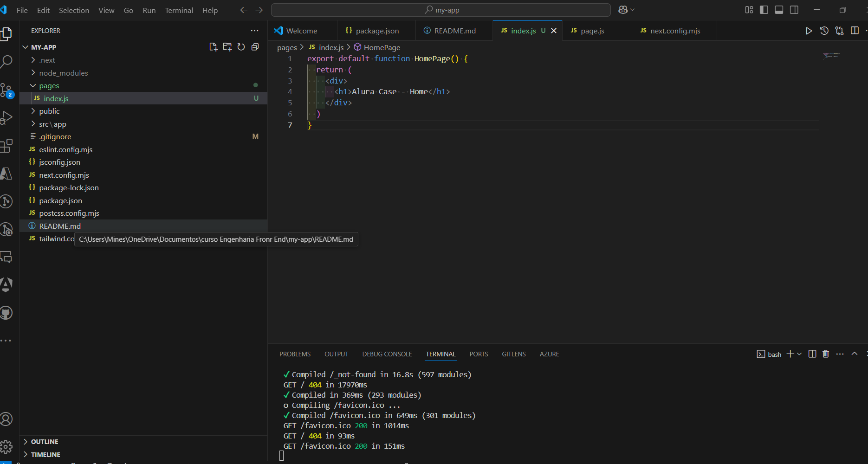This screenshot has height=464, width=868.
Task: Open file history timeline icon in editor toolbar
Action: tap(824, 31)
